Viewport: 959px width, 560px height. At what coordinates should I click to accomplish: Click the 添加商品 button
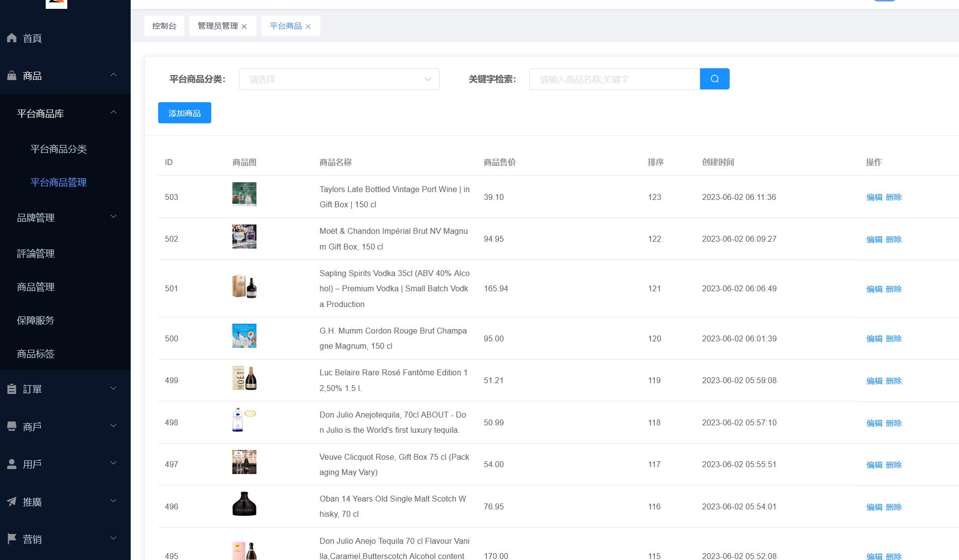tap(185, 113)
